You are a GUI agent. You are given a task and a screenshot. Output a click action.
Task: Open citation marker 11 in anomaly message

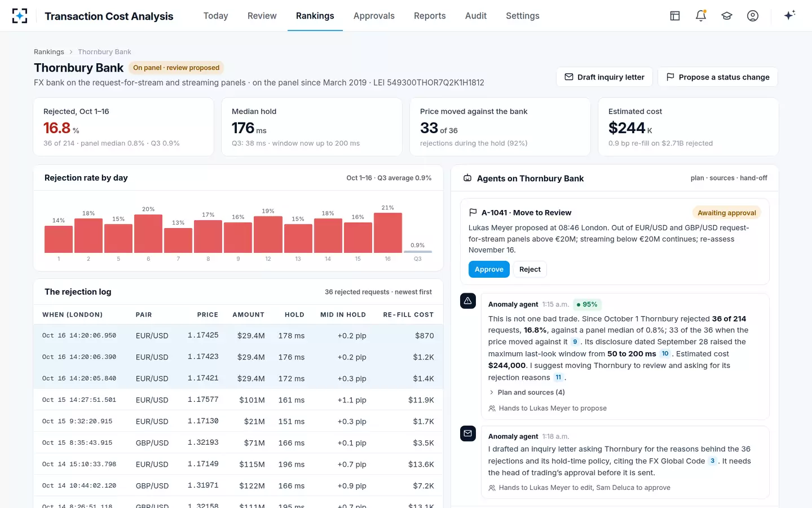coord(558,378)
